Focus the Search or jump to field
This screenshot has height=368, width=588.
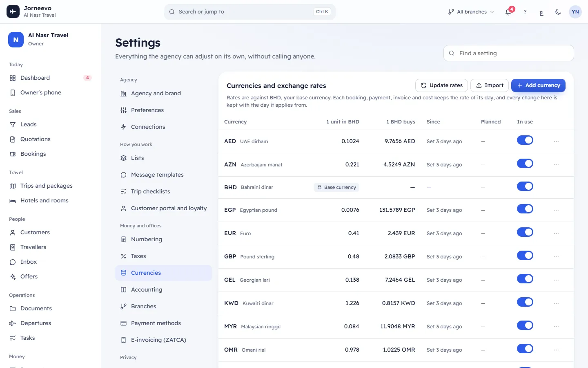tap(250, 12)
